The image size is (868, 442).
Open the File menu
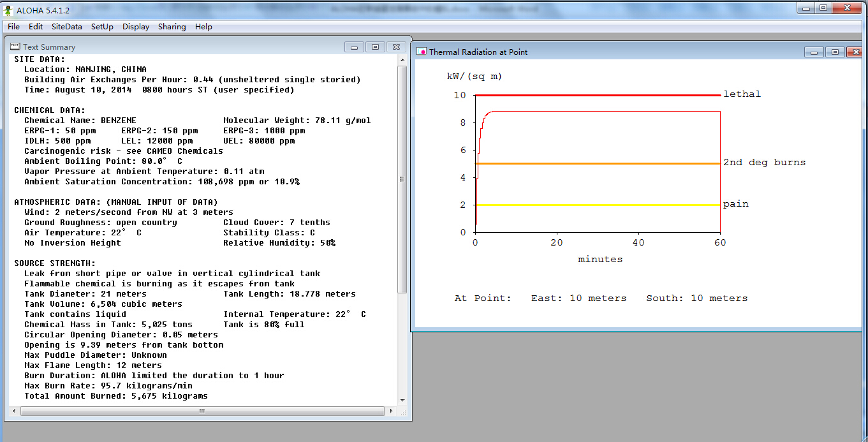[13, 27]
